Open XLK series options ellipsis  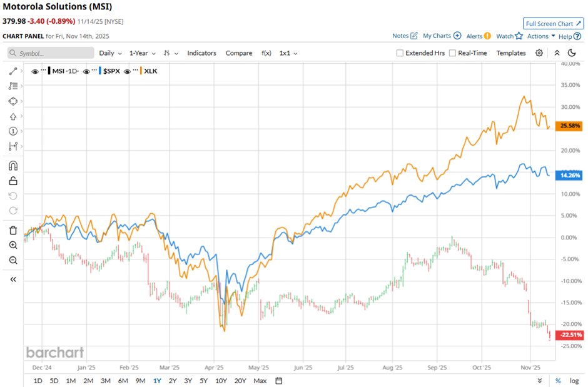(x=135, y=69)
